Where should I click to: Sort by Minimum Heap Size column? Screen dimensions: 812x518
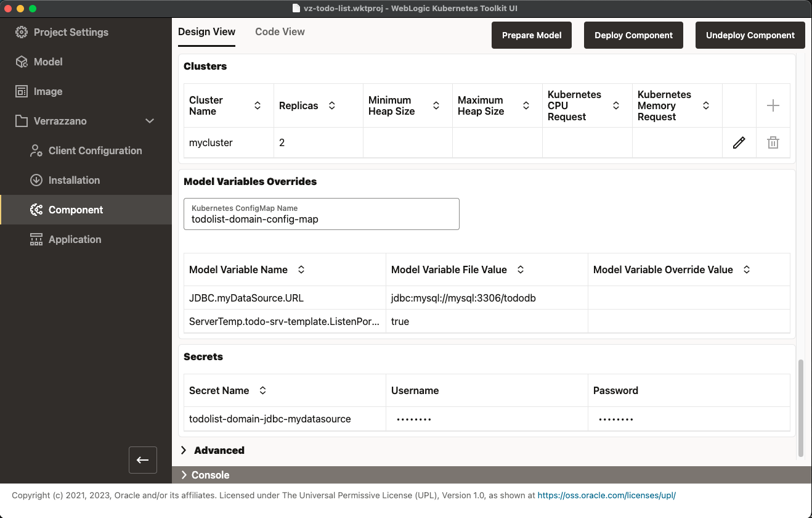tap(436, 105)
